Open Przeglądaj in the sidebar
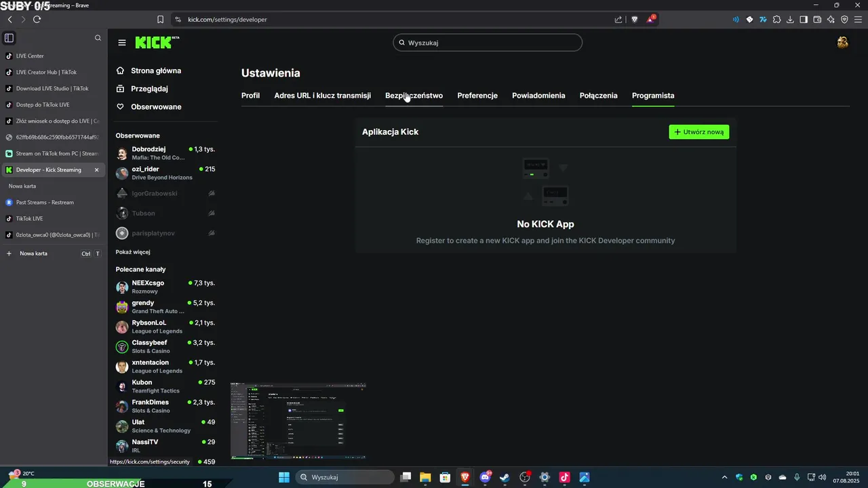The image size is (868, 488). [142, 89]
